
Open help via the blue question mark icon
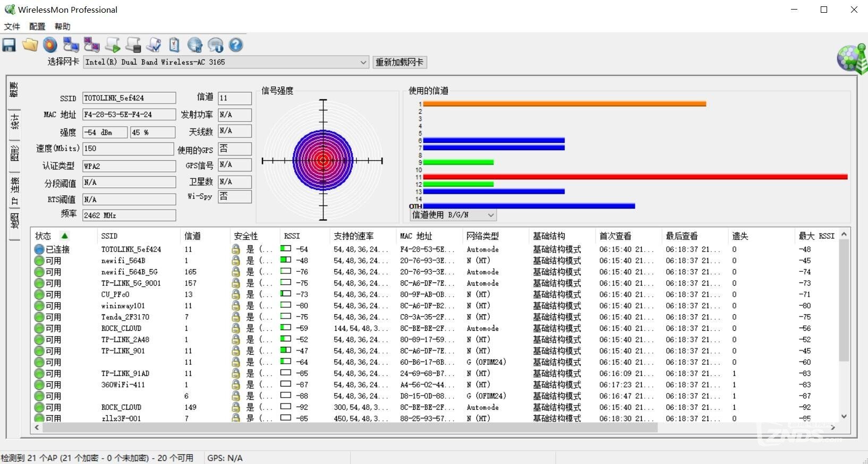tap(236, 45)
